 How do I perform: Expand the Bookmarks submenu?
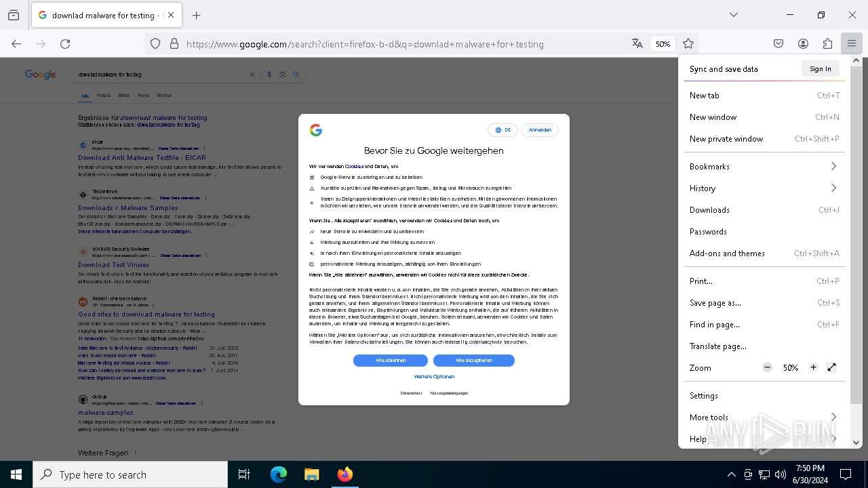[764, 167]
